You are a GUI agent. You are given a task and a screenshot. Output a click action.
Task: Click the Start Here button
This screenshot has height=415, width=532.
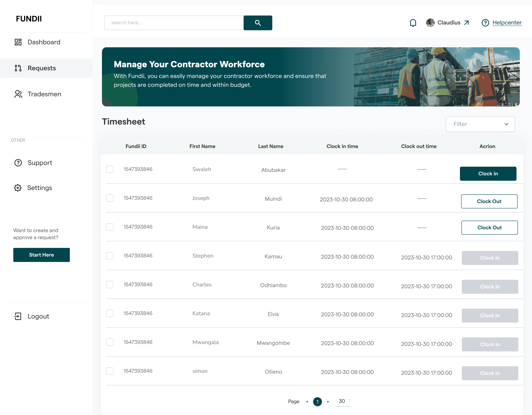[41, 255]
